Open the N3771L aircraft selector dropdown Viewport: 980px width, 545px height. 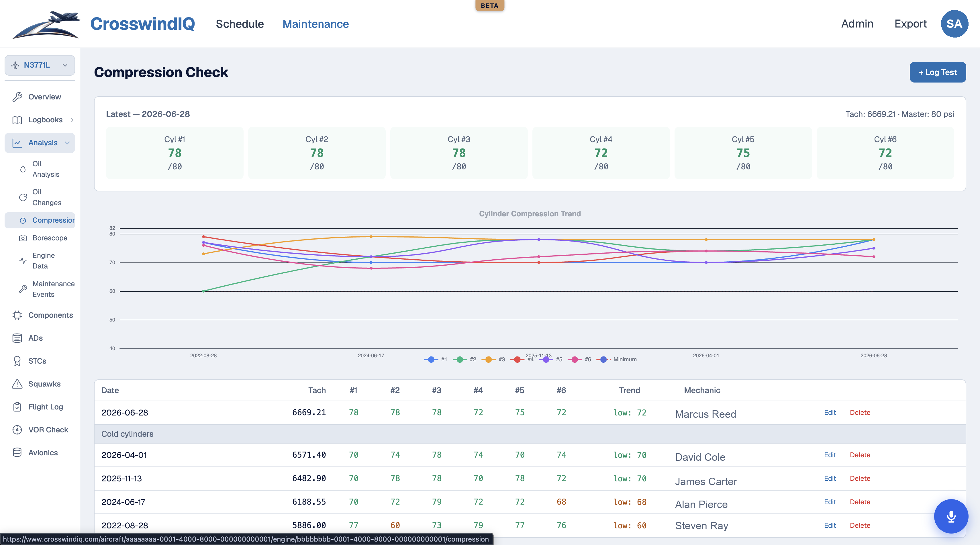40,65
